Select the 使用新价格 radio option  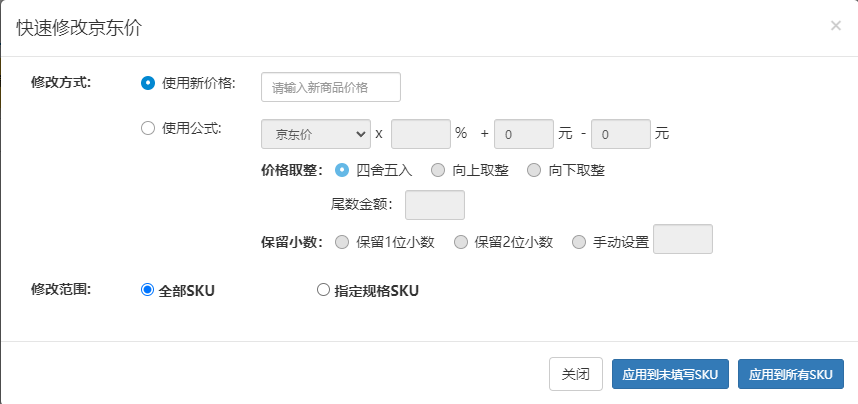(x=148, y=83)
